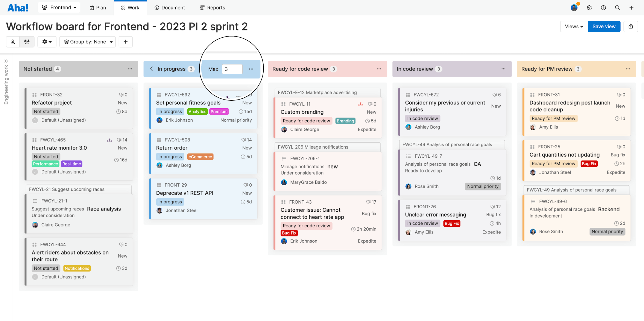Open the Views dropdown
This screenshot has height=321, width=644.
[x=574, y=26]
